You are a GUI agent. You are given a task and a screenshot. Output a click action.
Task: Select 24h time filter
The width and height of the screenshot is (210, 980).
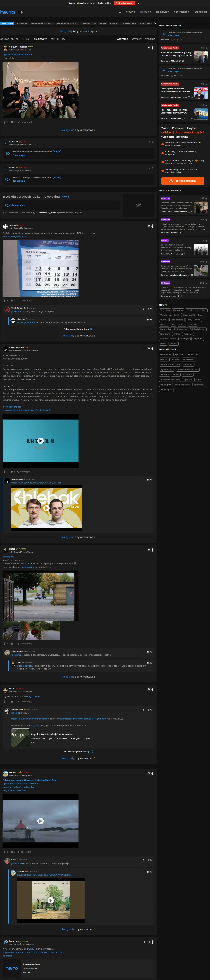point(28,39)
